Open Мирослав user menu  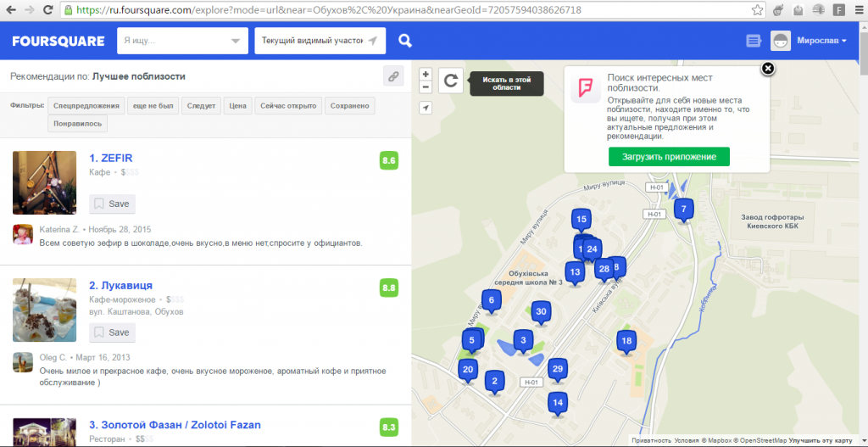tap(822, 41)
